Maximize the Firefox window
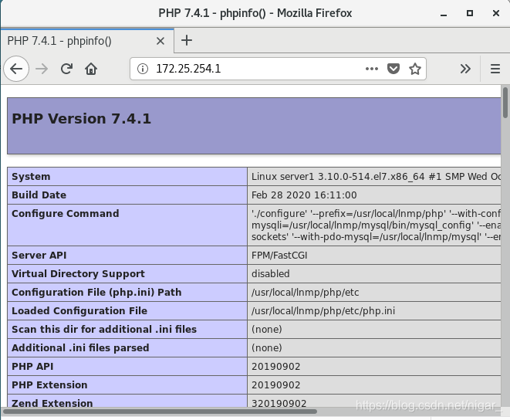Viewport: 510px width, 420px height. point(470,13)
